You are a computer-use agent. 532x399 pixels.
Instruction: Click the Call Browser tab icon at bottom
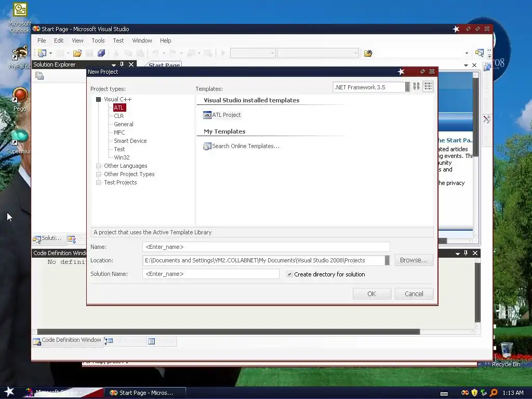tap(109, 341)
